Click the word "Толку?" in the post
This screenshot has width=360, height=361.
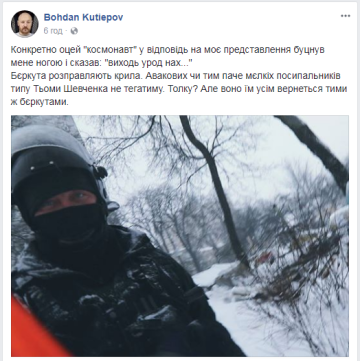click(x=180, y=90)
